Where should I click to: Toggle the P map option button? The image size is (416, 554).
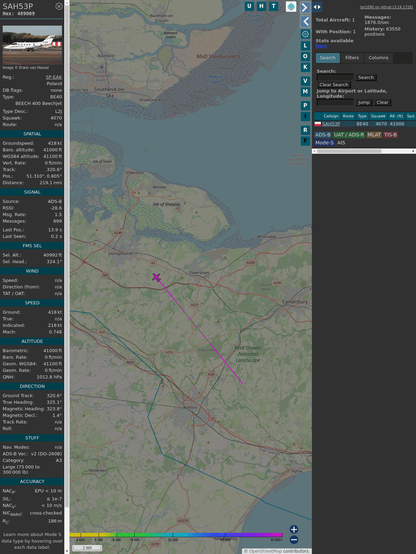pyautogui.click(x=305, y=105)
